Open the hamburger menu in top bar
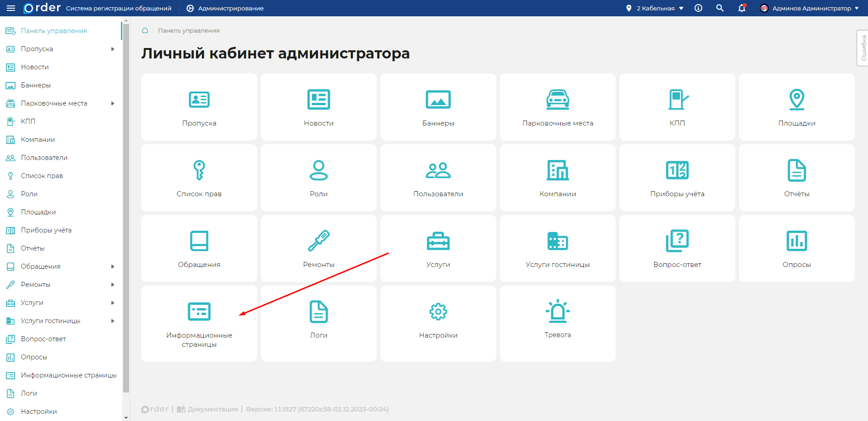Image resolution: width=868 pixels, height=421 pixels. tap(11, 8)
